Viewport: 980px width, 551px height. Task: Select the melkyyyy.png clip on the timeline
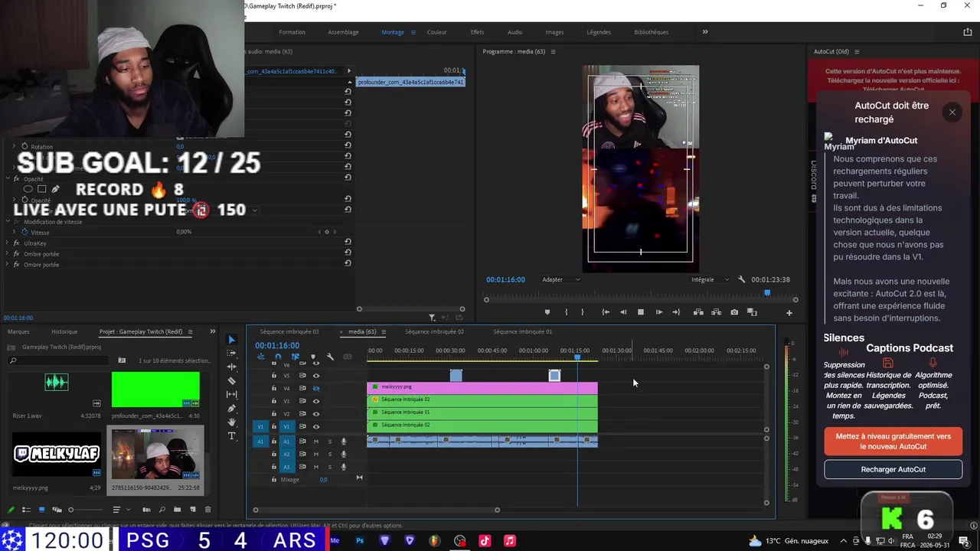482,388
